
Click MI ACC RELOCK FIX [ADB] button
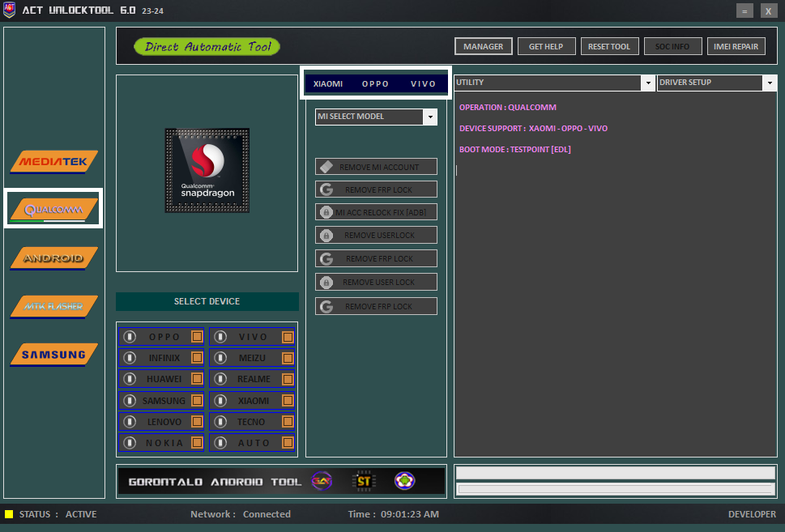coord(376,212)
